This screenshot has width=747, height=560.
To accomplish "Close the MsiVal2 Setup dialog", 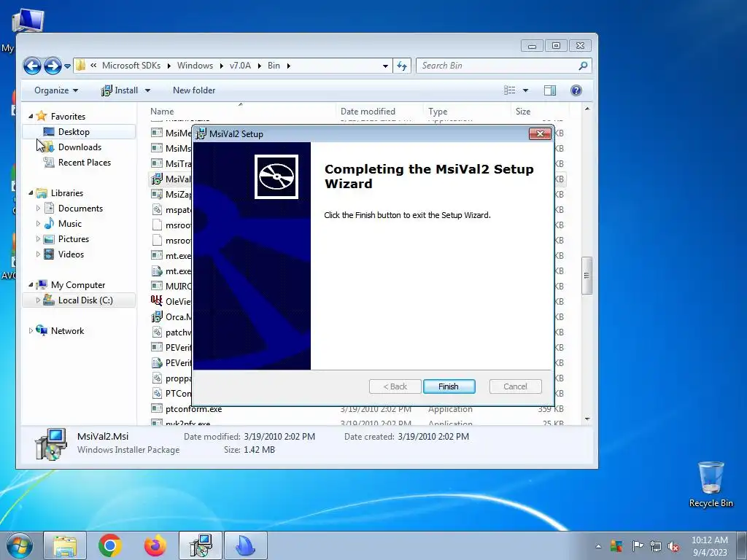I will click(540, 134).
